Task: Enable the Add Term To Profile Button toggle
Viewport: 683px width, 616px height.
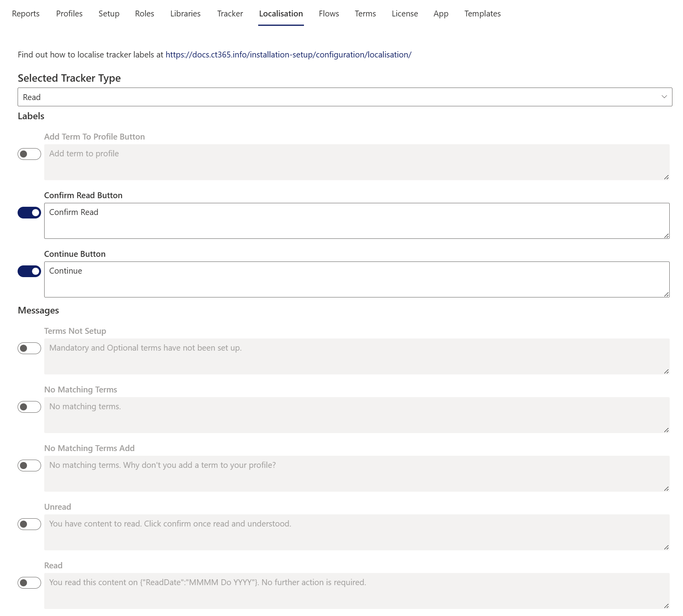Action: (29, 154)
